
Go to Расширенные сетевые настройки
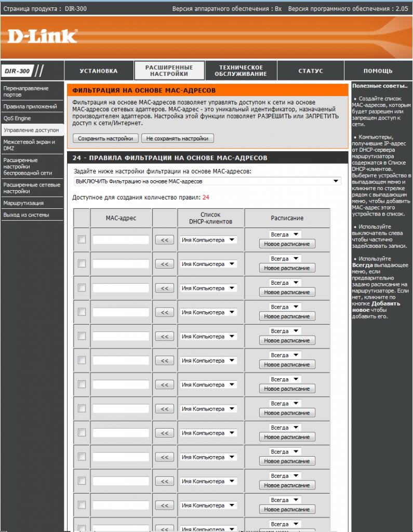coord(32,188)
